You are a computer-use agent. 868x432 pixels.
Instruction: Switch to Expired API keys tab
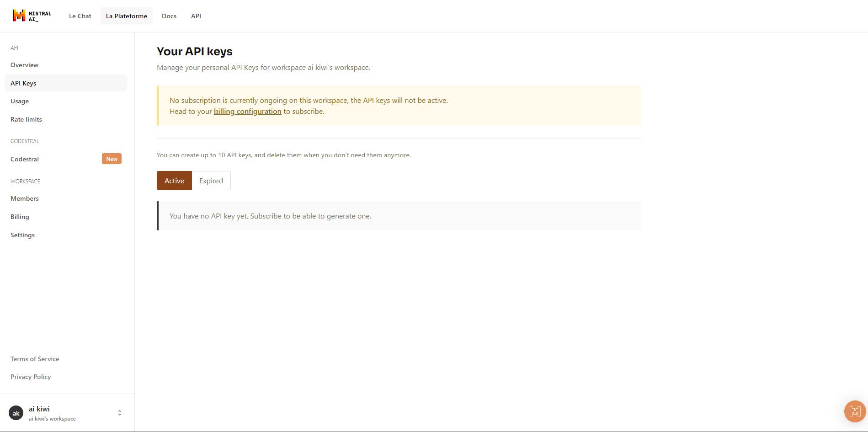click(x=211, y=181)
